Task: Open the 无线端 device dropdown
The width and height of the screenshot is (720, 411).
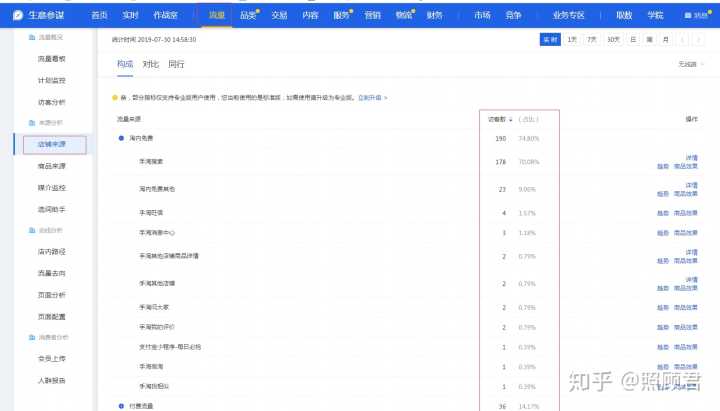Action: (689, 64)
